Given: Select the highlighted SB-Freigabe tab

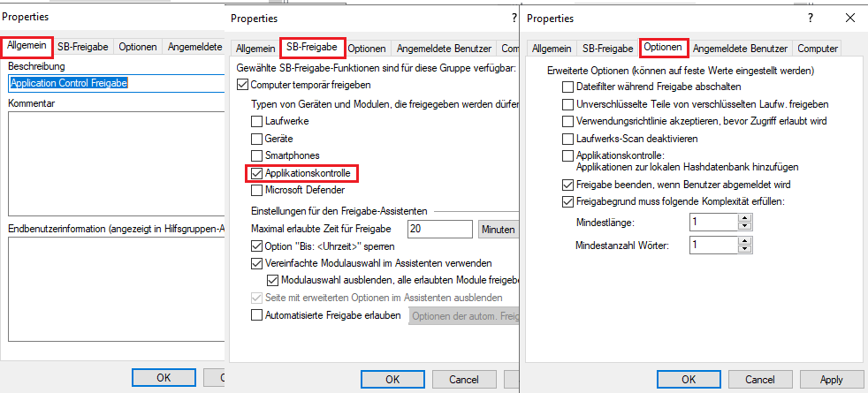Looking at the screenshot, I should (x=313, y=48).
